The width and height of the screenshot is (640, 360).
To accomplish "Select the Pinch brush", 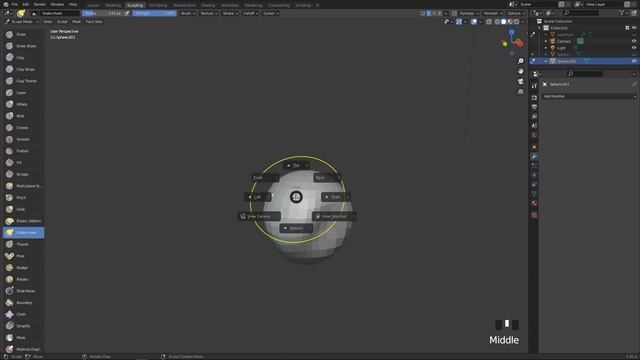I will coord(23,198).
